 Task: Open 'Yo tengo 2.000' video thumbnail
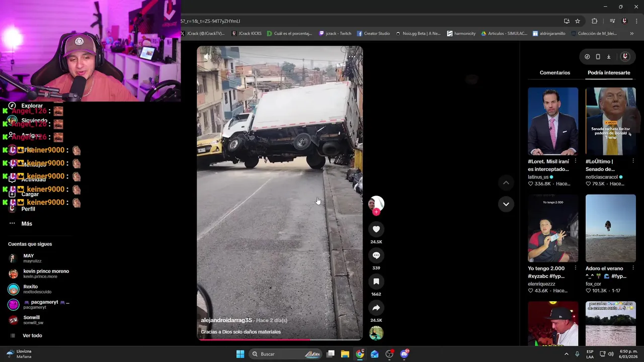pos(553,228)
